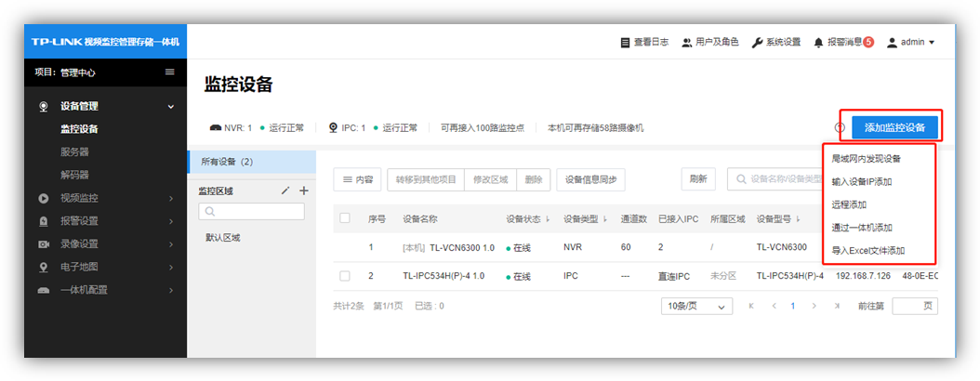
Task: Click the 一体机配置 device icon in sidebar
Action: [43, 291]
